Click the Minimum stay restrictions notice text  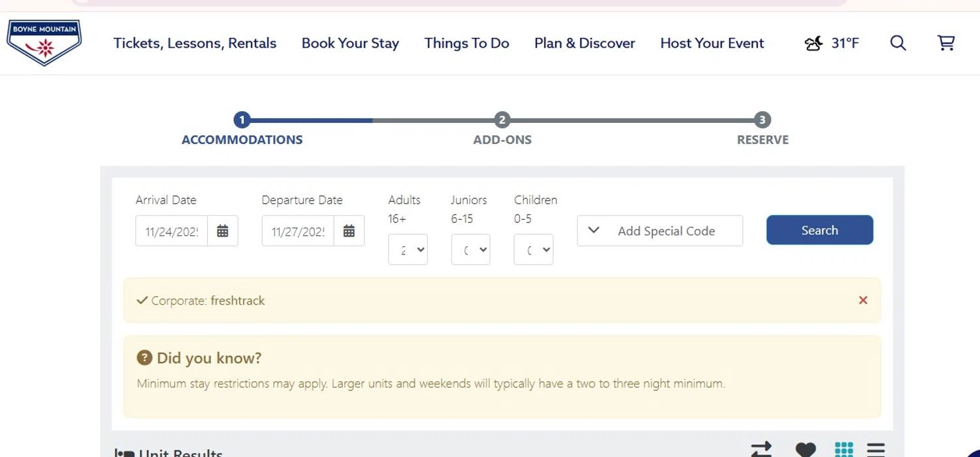(x=431, y=383)
